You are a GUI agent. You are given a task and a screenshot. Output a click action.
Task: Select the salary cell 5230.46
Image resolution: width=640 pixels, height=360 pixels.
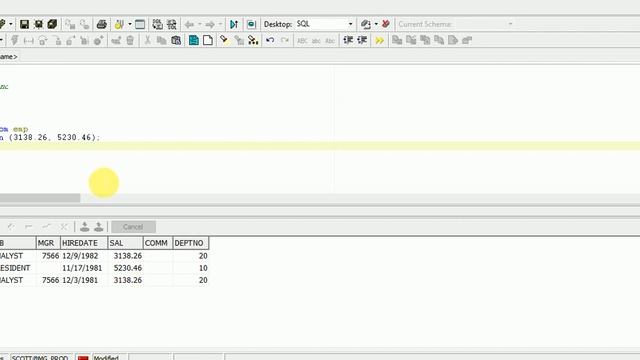coord(126,268)
